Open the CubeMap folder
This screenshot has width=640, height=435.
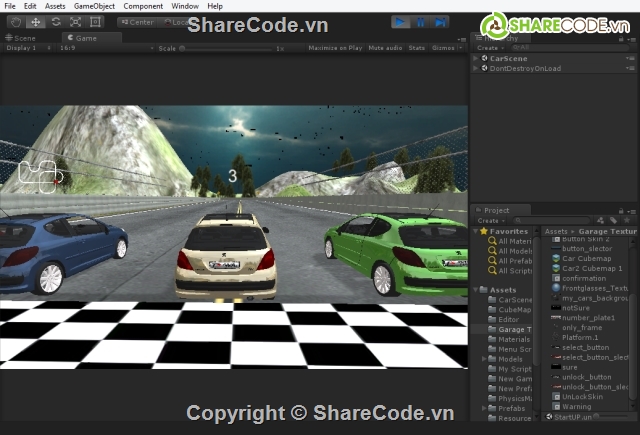510,310
